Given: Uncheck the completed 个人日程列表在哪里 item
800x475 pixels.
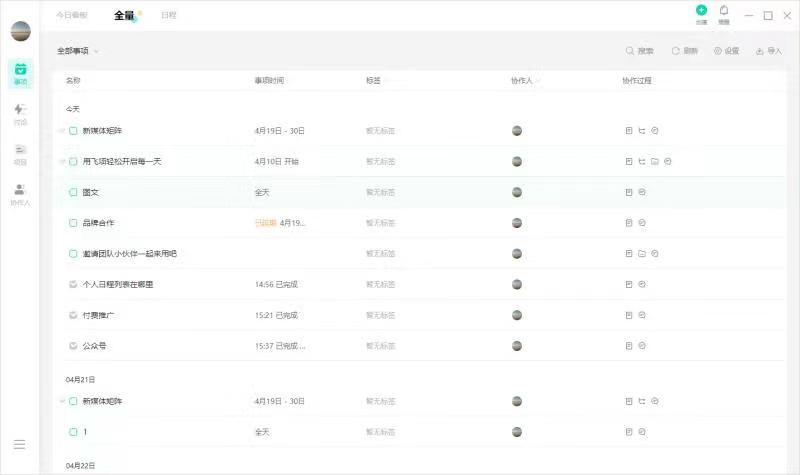Looking at the screenshot, I should coord(73,284).
